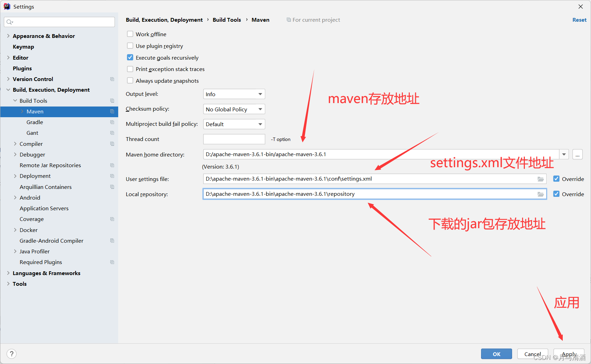
Task: Collapse Build, Execution, Deployment section
Action: tap(8, 90)
